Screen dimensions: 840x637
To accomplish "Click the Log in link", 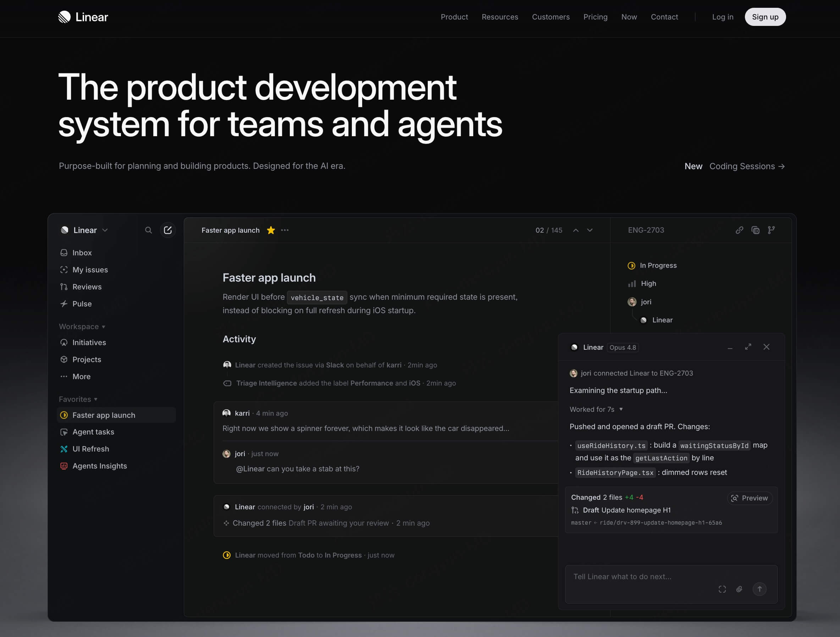I will (723, 17).
